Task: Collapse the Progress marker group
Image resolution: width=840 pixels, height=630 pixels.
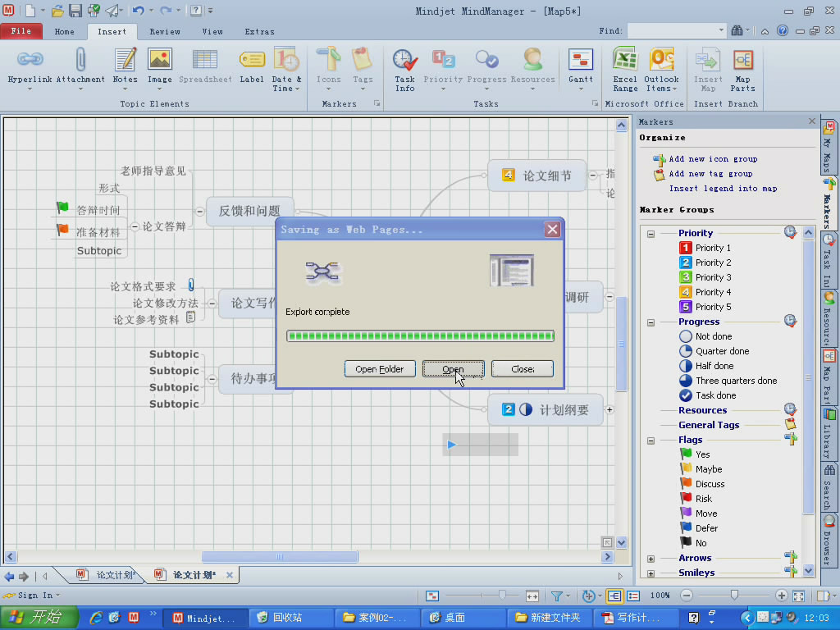Action: point(651,322)
